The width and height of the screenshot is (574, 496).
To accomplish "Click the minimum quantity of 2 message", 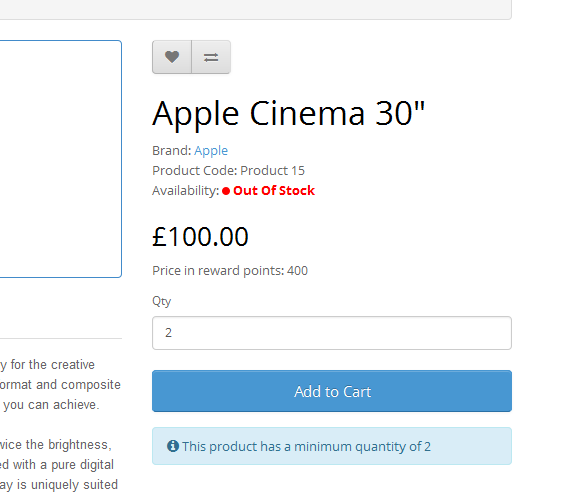I will pos(306,447).
